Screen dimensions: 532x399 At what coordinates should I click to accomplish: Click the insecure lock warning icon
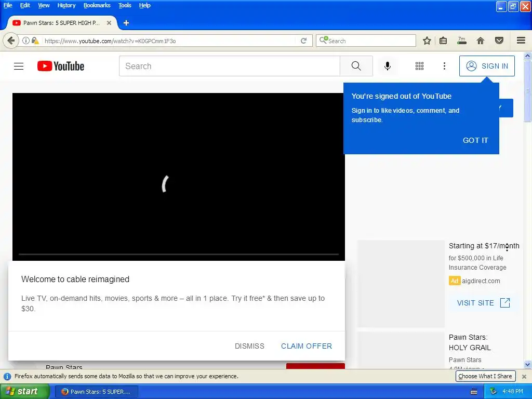coord(35,41)
